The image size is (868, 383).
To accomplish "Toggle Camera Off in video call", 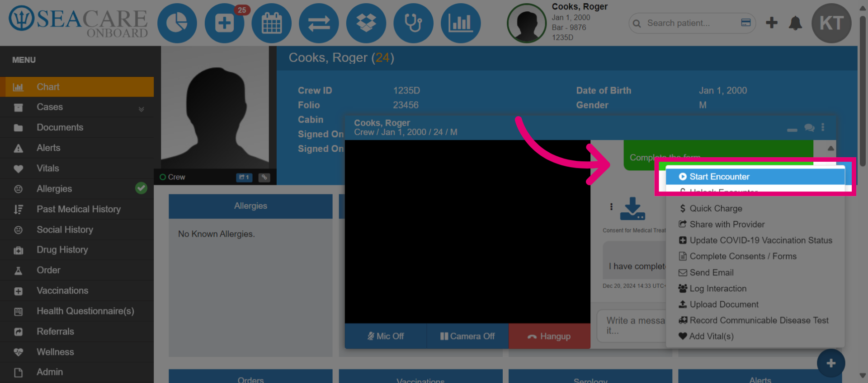I will [x=467, y=336].
